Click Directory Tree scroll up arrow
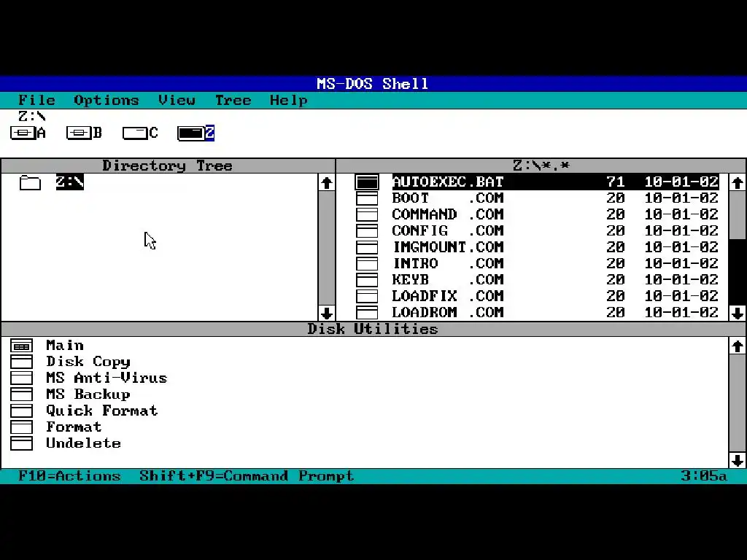747x560 pixels. pyautogui.click(x=326, y=183)
